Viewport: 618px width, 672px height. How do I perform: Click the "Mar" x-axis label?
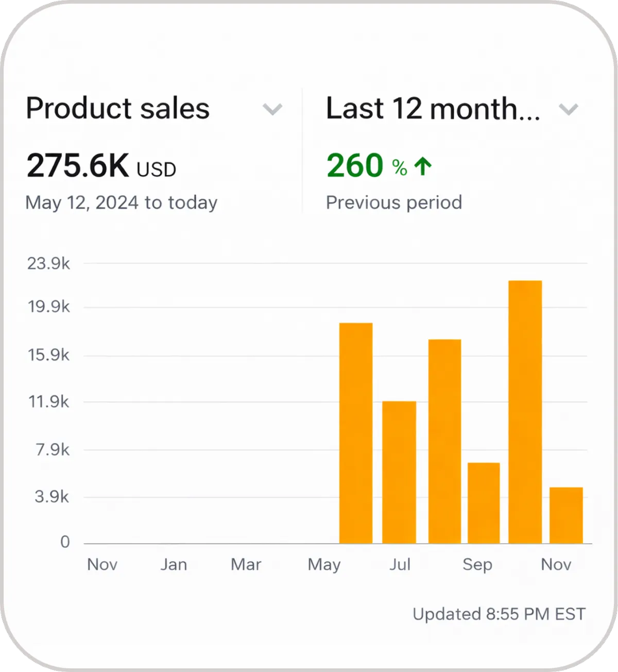[x=246, y=564]
